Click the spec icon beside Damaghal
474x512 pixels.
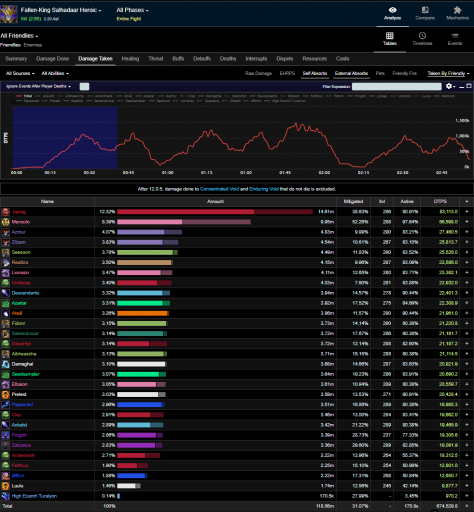[x=5, y=364]
